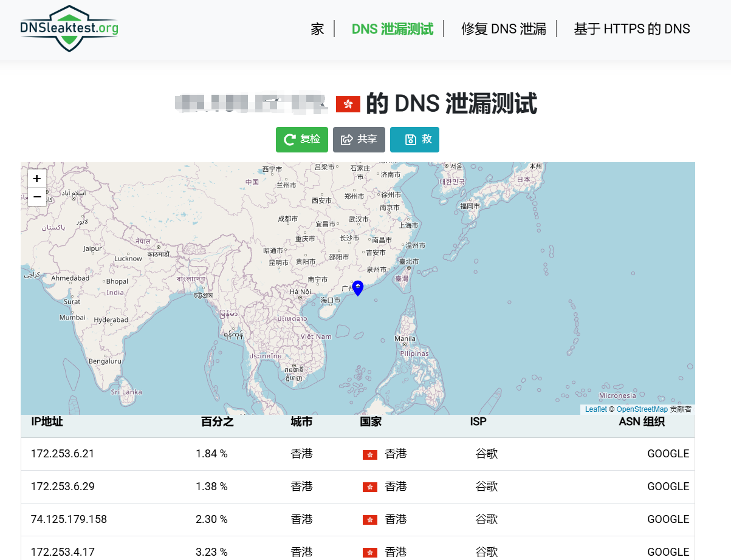Click the 3.23 % percentage cell
The image size is (731, 560).
click(211, 552)
